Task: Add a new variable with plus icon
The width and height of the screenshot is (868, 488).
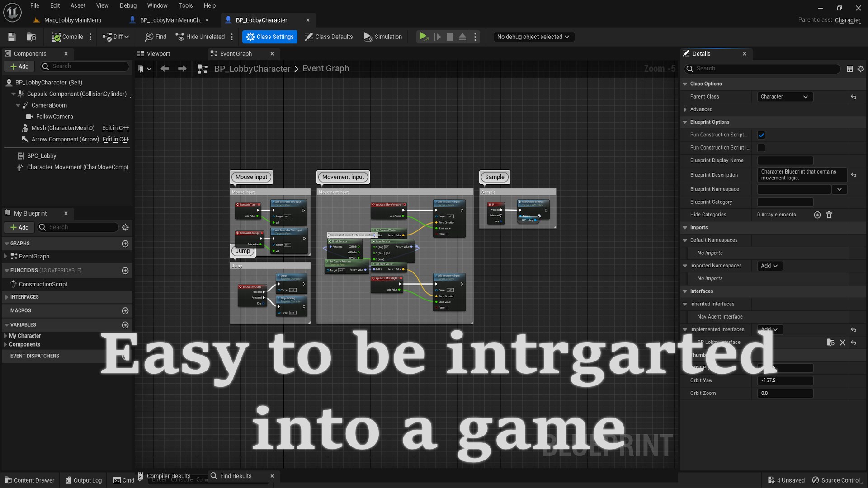Action: coord(125,325)
